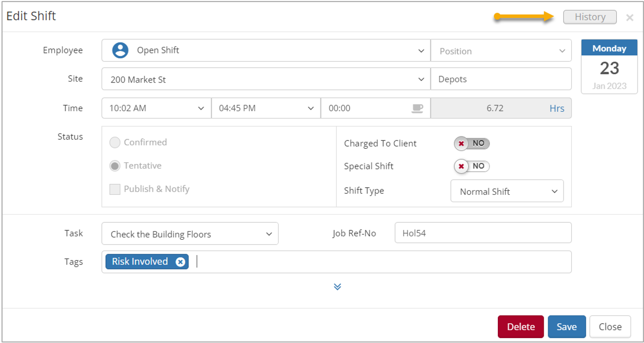Remove the Risk Involved tag

pos(181,262)
